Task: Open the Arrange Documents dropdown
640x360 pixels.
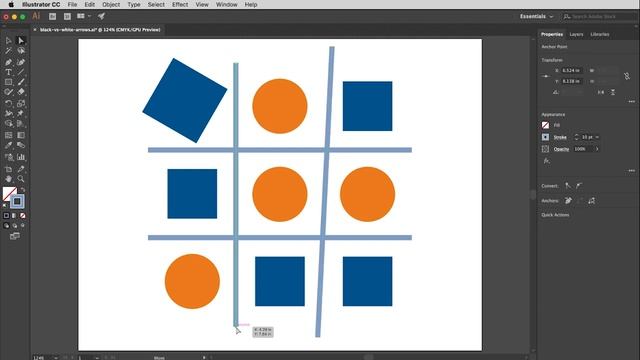Action: point(84,16)
